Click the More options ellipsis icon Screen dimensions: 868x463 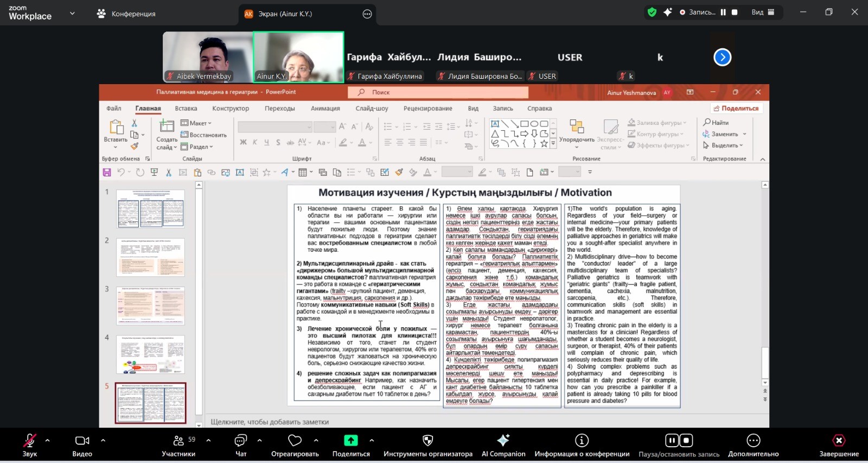point(753,441)
